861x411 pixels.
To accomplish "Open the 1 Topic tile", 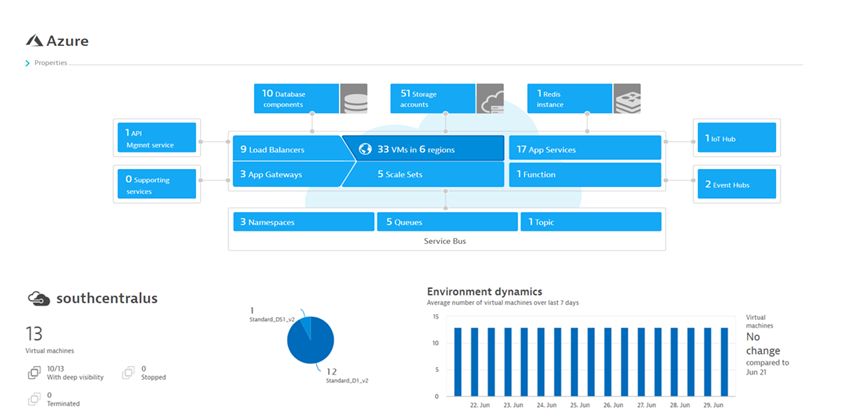I will click(x=591, y=222).
